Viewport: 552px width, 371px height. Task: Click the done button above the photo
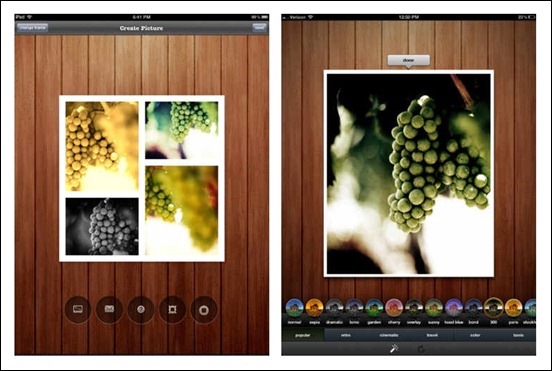point(408,60)
